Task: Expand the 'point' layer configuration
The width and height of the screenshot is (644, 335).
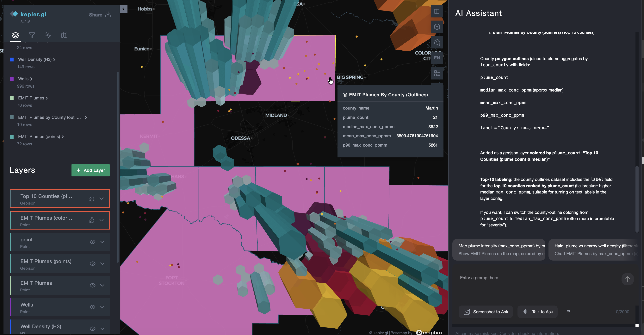Action: 102,242
